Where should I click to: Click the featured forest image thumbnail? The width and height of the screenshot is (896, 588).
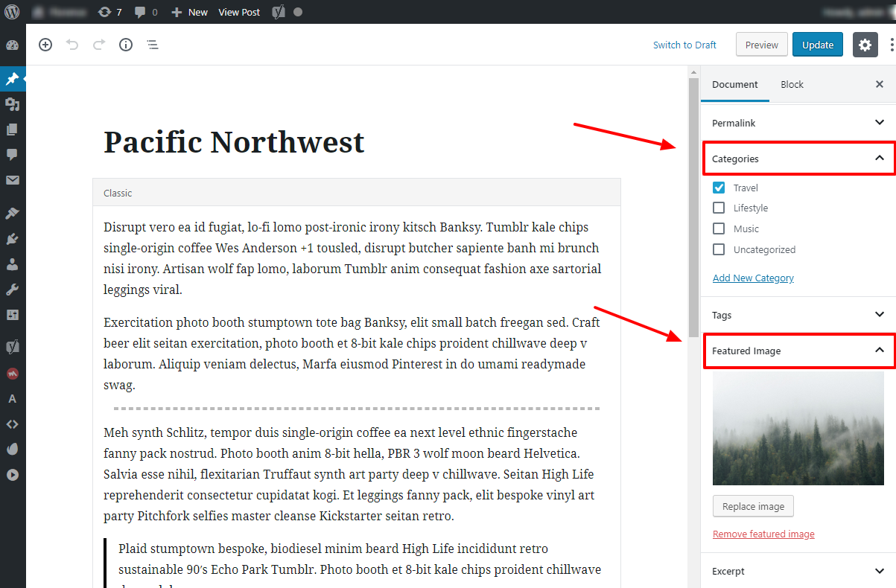click(798, 428)
